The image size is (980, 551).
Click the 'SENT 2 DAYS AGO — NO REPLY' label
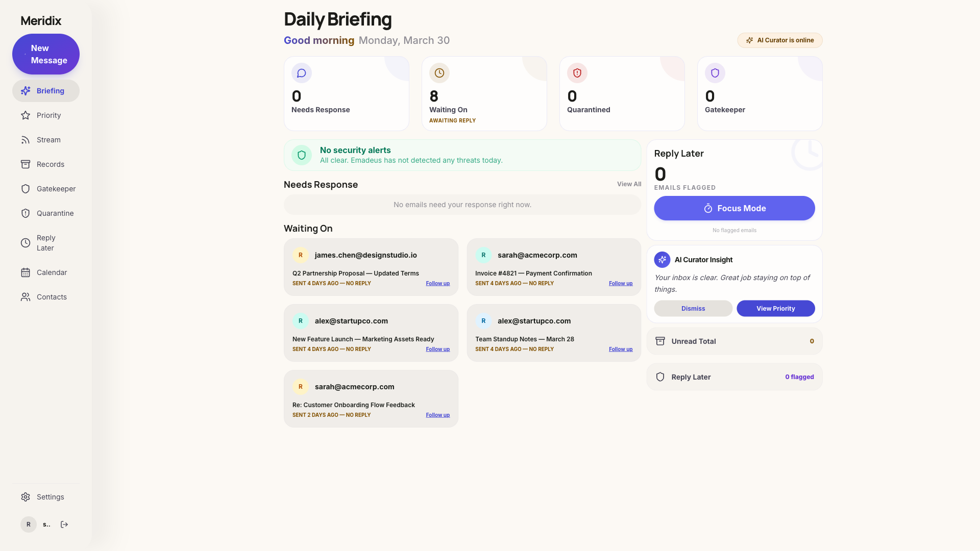pyautogui.click(x=331, y=415)
